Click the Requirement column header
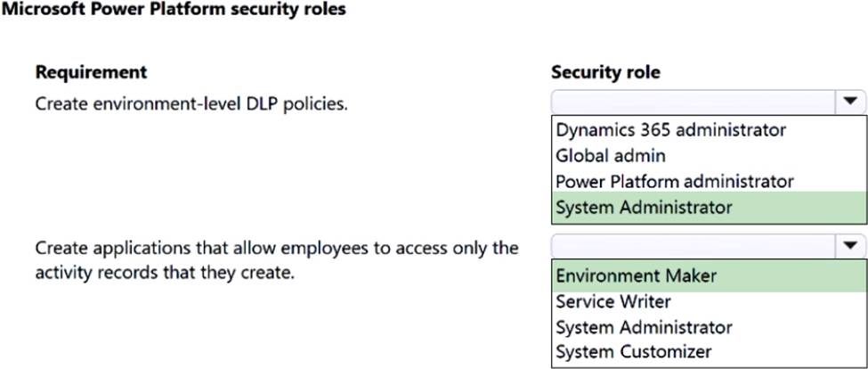 (x=92, y=72)
